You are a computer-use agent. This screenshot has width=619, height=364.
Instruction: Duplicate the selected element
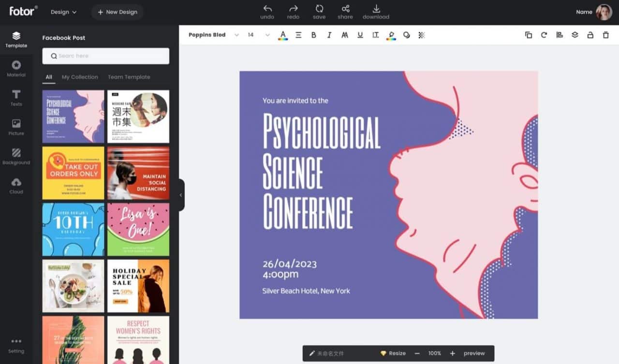point(528,35)
